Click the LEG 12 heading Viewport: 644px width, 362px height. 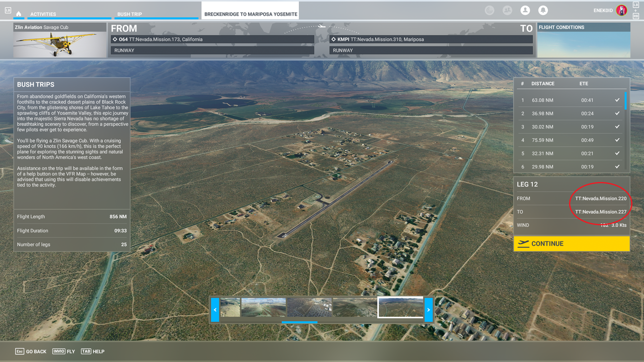click(x=527, y=185)
